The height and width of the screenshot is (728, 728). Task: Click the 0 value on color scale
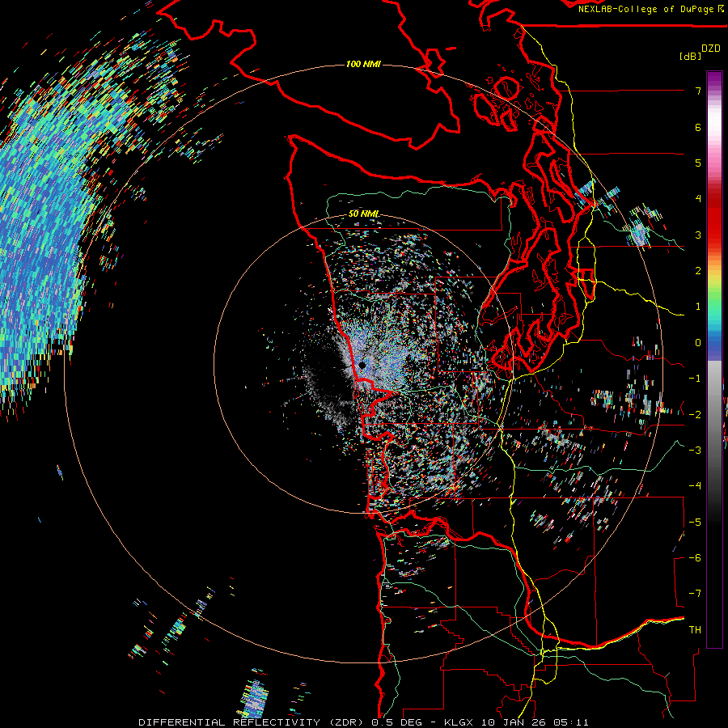pos(698,343)
